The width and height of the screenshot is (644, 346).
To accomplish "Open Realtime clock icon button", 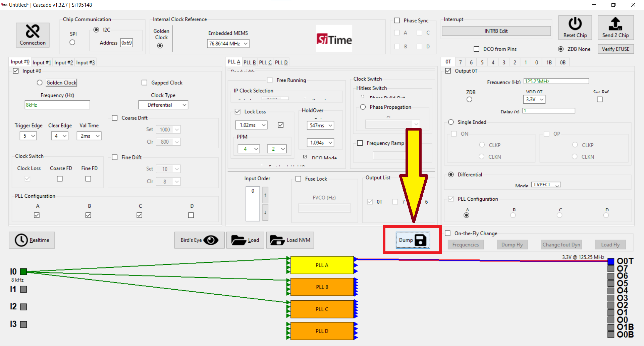I will (32, 240).
